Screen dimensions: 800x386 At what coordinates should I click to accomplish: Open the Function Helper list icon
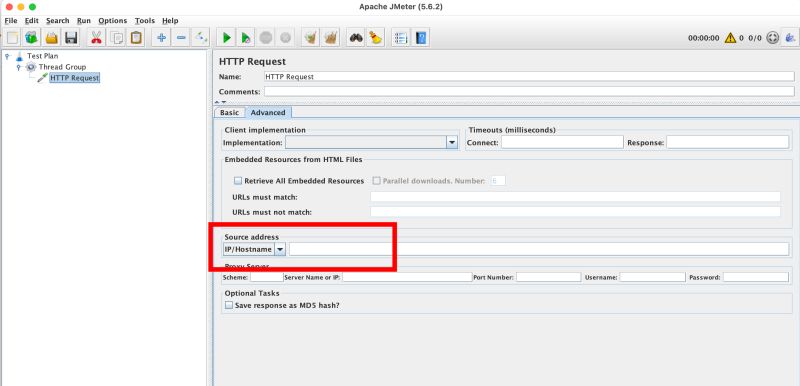click(x=401, y=38)
